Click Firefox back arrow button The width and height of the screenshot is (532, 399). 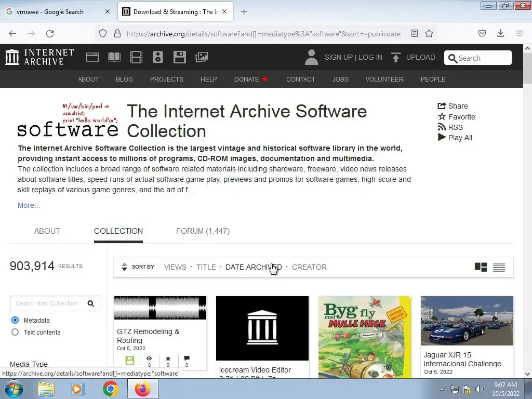(12, 34)
